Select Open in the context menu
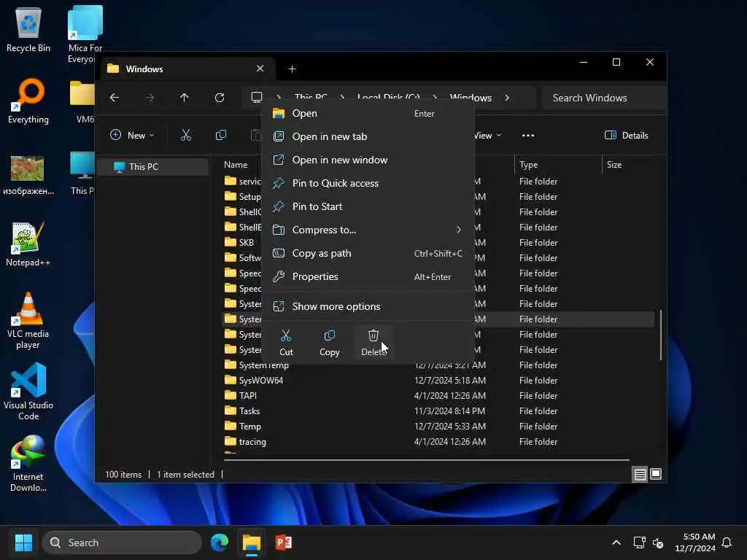747x560 pixels. [368, 113]
